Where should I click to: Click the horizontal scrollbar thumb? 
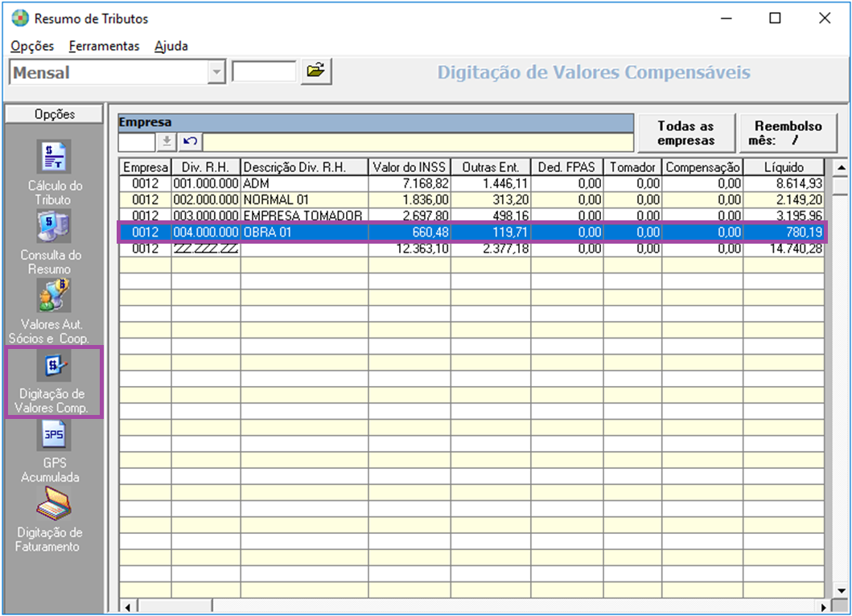175,607
